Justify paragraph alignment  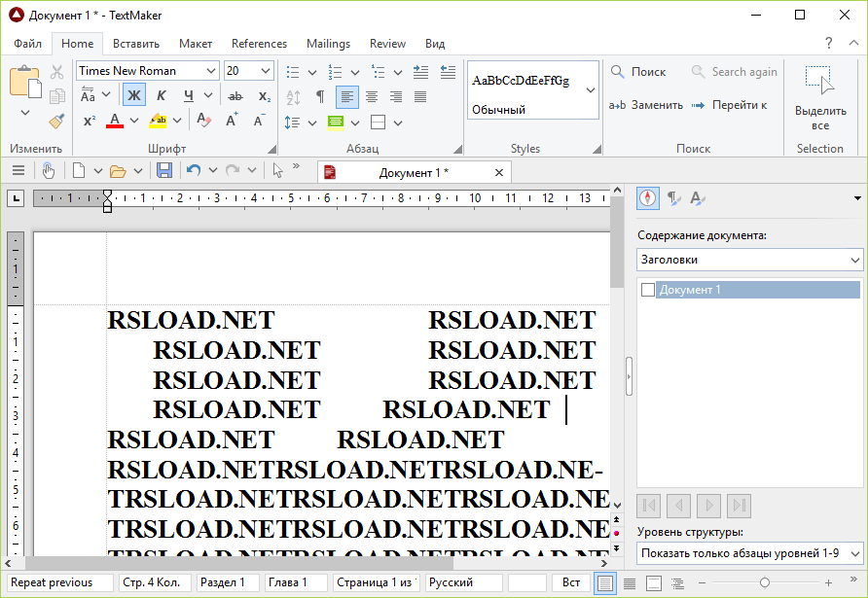(x=420, y=97)
